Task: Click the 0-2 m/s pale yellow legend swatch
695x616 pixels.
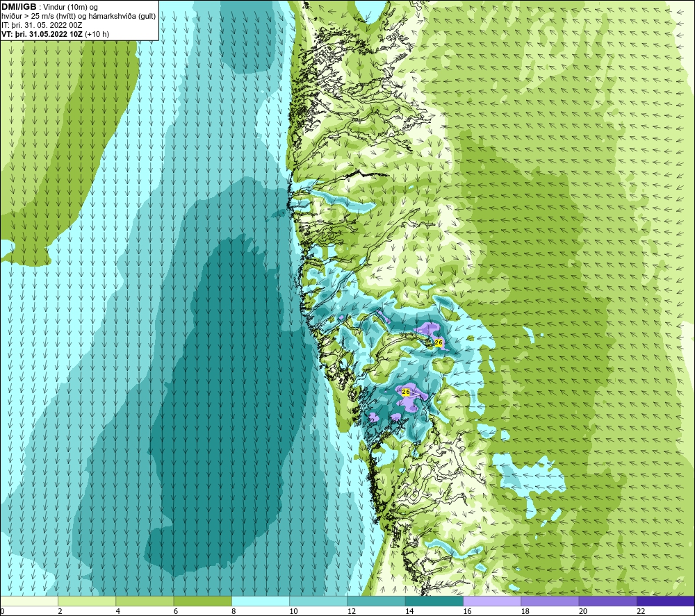Action: tap(29, 601)
